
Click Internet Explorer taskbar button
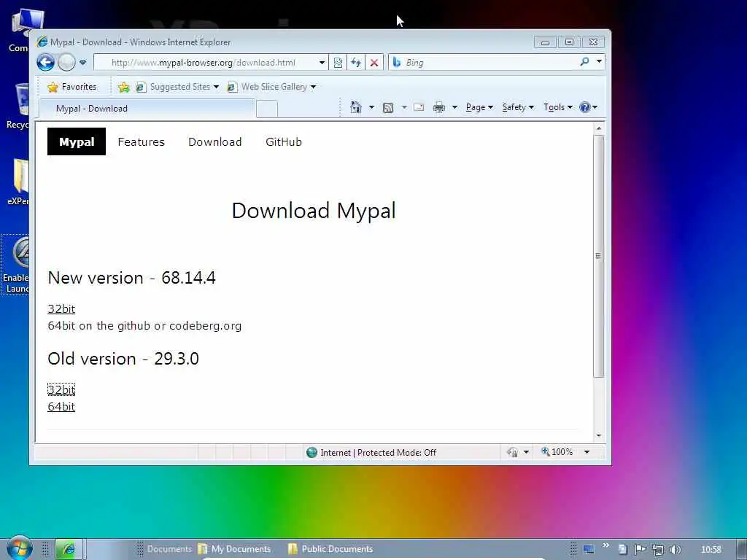pyautogui.click(x=69, y=549)
